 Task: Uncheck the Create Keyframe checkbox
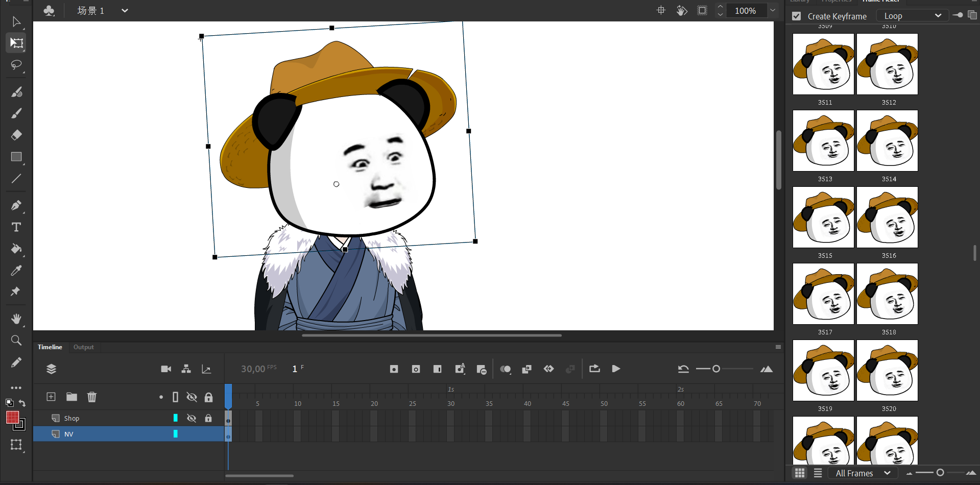796,16
